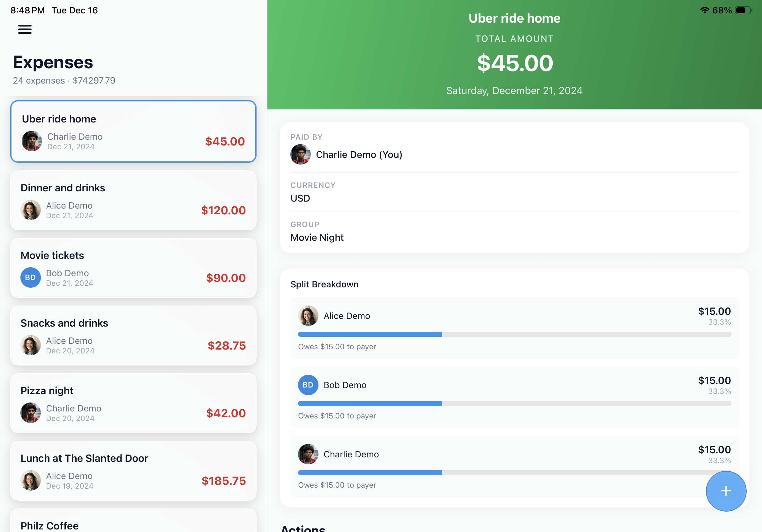Click the USD currency value
Screen dimensions: 762x532
[x=300, y=198]
